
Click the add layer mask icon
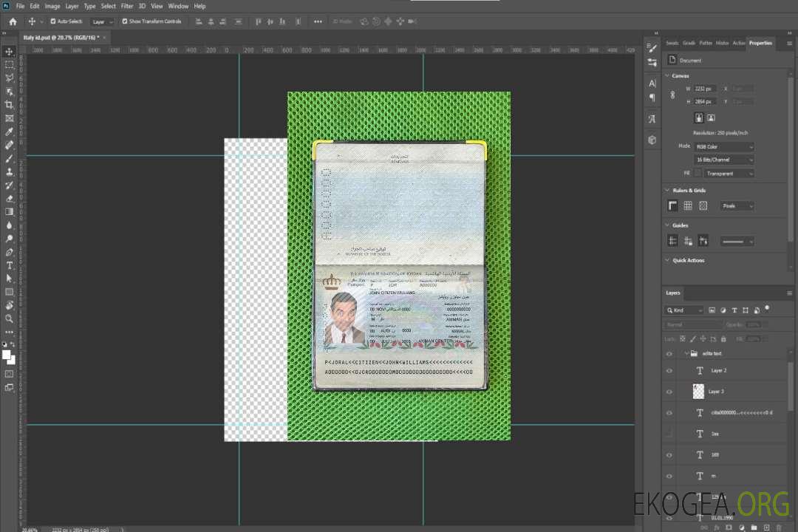[x=729, y=528]
